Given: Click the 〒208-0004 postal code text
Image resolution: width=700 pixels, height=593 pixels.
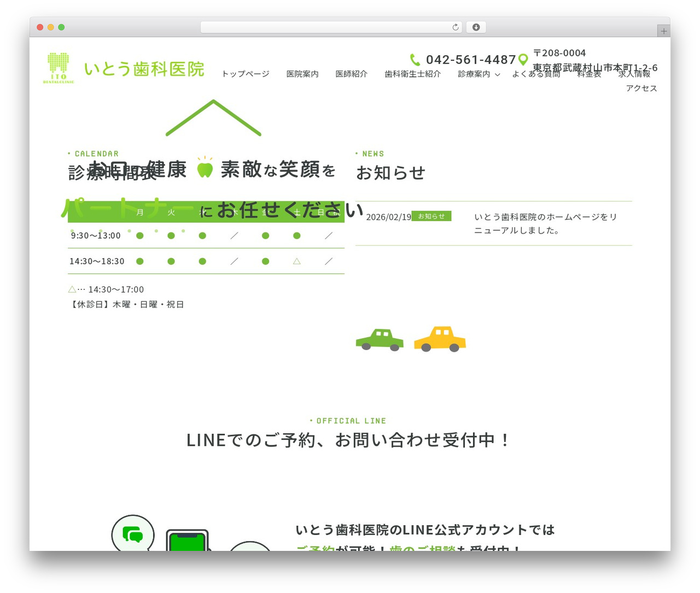Looking at the screenshot, I should [559, 53].
